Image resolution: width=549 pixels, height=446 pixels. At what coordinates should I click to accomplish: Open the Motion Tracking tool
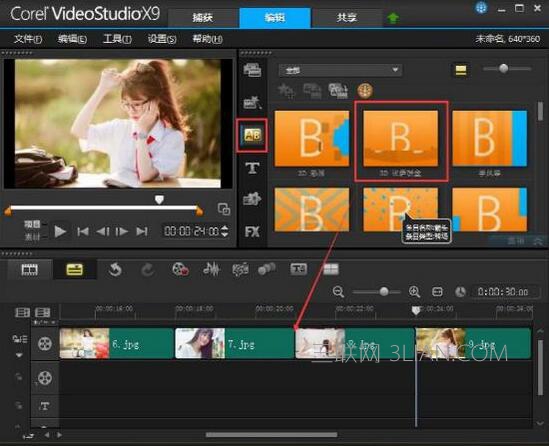pyautogui.click(x=267, y=270)
